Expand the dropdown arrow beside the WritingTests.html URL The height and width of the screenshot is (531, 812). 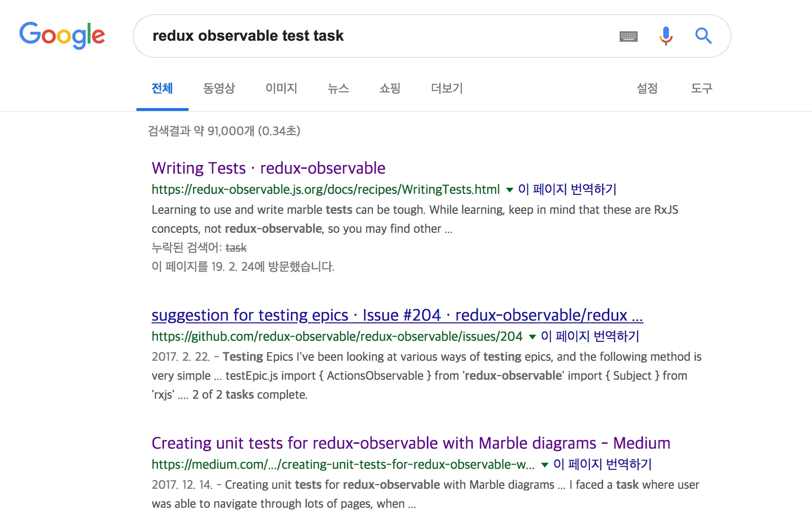(510, 190)
